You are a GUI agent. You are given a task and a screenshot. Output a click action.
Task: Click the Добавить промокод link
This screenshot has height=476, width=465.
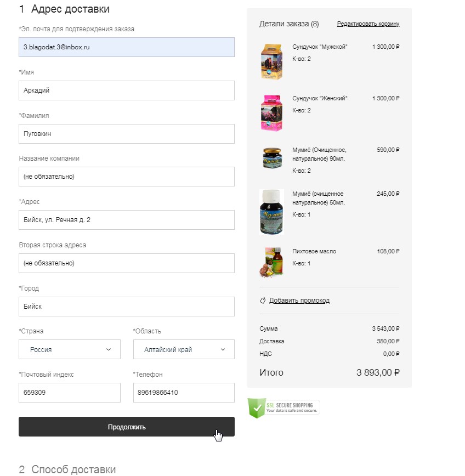click(x=299, y=301)
